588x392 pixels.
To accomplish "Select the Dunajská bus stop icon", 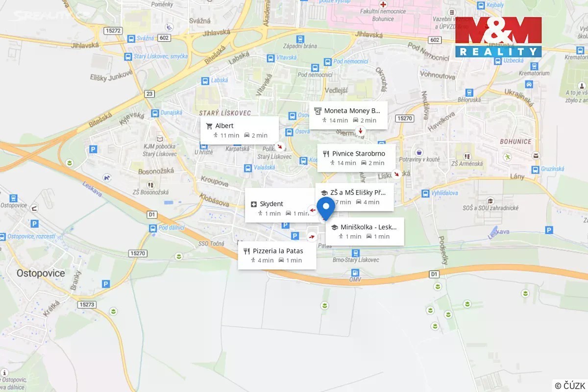I will [155, 113].
